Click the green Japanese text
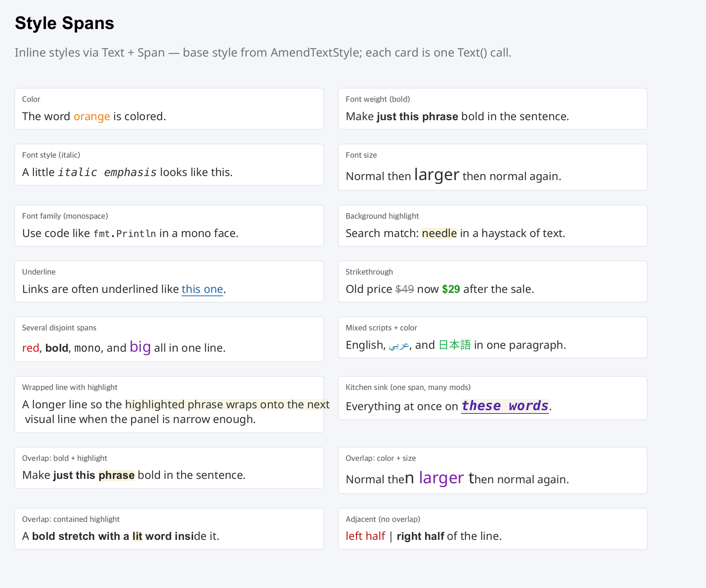This screenshot has height=588, width=706. coord(454,345)
